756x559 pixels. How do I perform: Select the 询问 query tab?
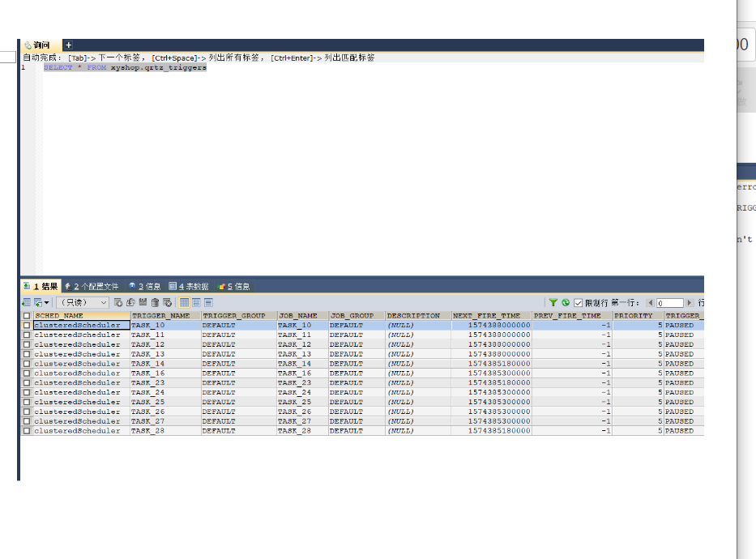tap(41, 45)
